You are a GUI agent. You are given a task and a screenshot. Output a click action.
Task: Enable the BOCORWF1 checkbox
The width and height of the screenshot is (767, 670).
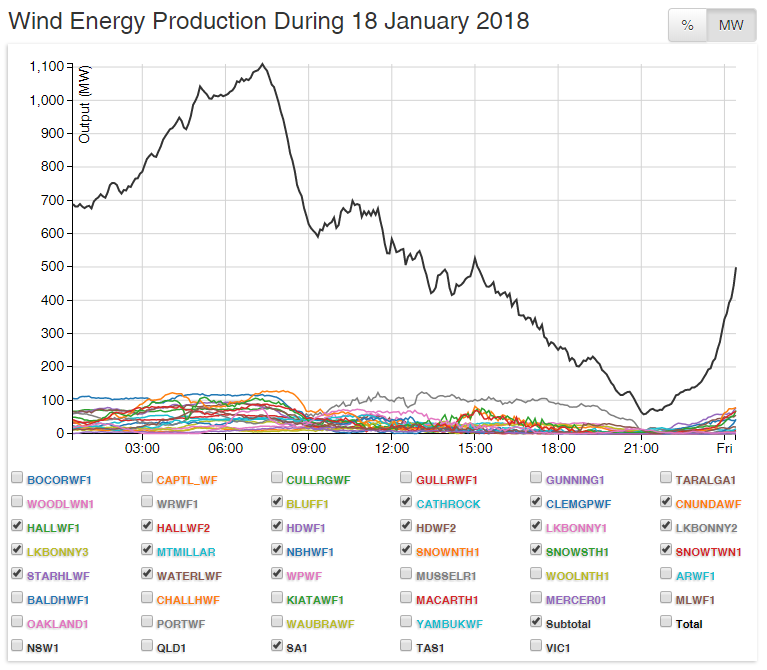(17, 479)
